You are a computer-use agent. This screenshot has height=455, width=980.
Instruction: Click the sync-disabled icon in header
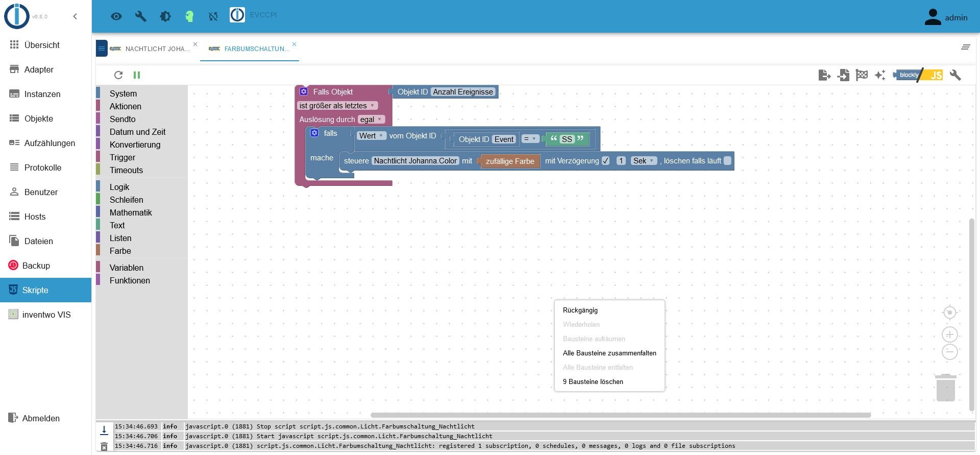213,16
